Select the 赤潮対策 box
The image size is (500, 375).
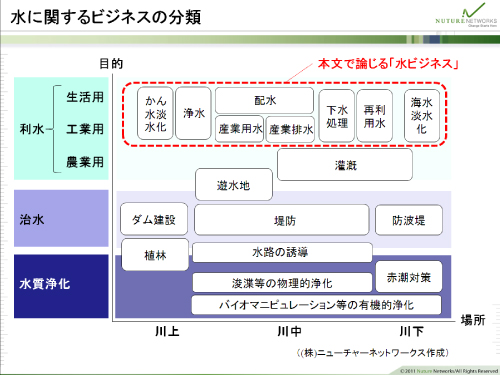pos(409,277)
